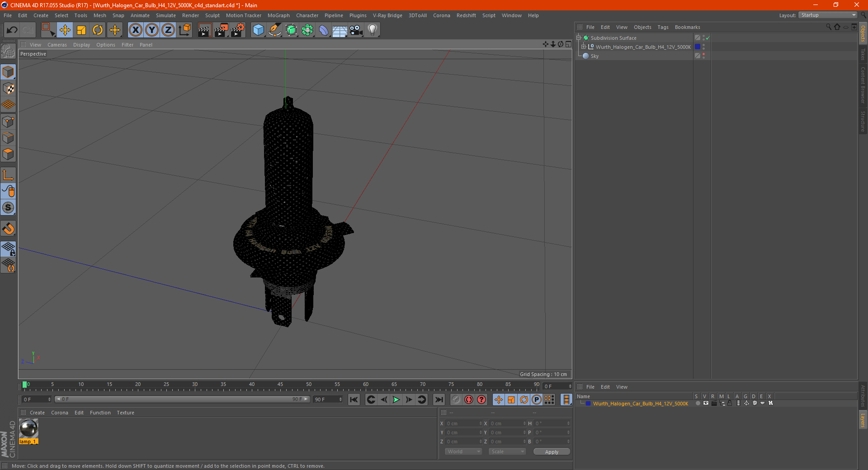Open the material manager Texture menu
The height and width of the screenshot is (470, 868).
(x=125, y=413)
